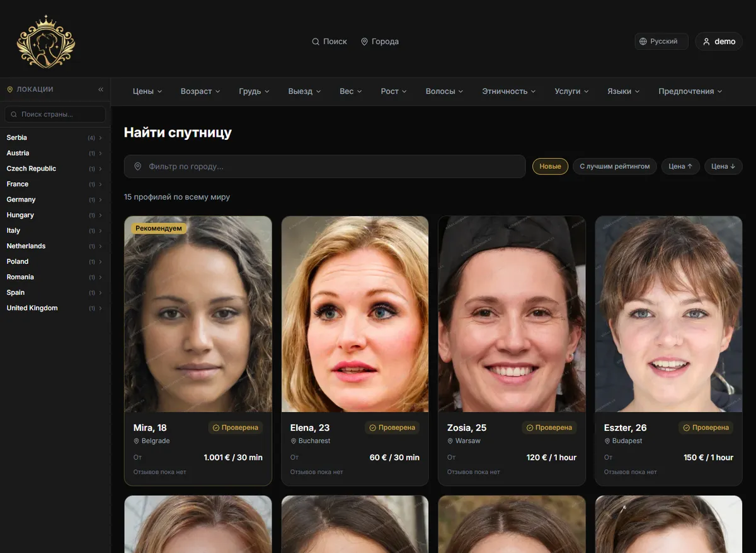Open the Поиск link in the header
The width and height of the screenshot is (756, 553).
point(329,42)
